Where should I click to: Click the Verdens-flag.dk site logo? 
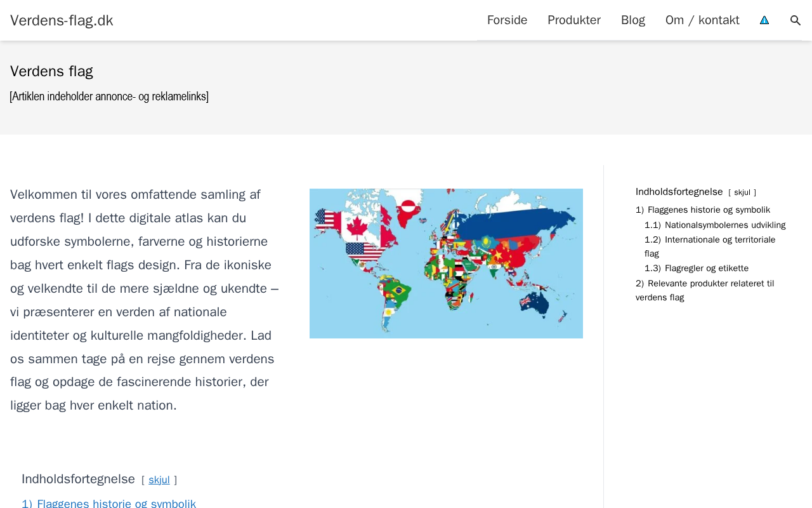(62, 20)
